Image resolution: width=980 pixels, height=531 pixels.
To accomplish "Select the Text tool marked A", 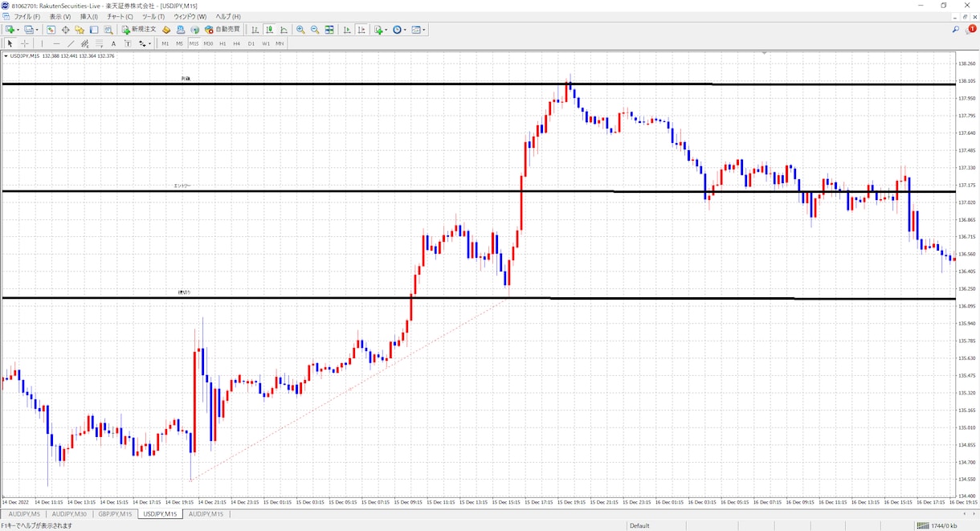I will (x=114, y=43).
